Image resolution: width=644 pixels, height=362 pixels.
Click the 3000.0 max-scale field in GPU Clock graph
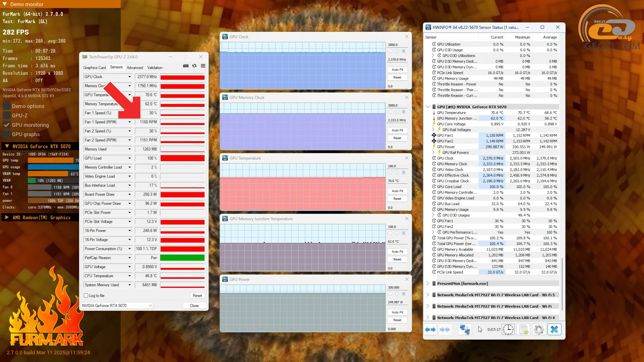(x=397, y=45)
